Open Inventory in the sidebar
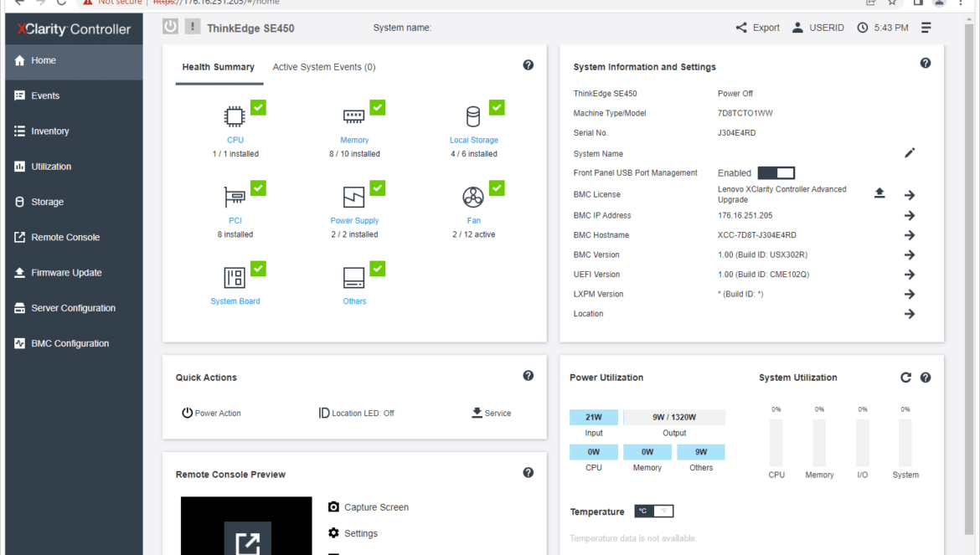This screenshot has width=980, height=555. tap(74, 131)
